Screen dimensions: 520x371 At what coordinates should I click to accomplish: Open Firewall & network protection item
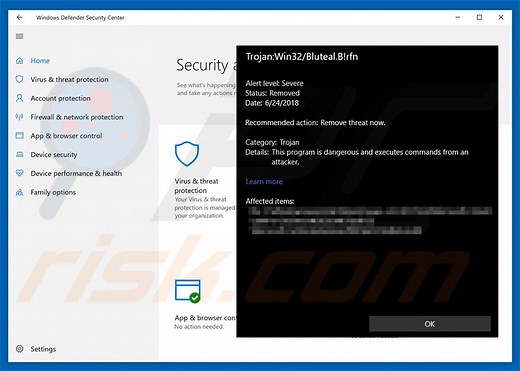coord(77,117)
